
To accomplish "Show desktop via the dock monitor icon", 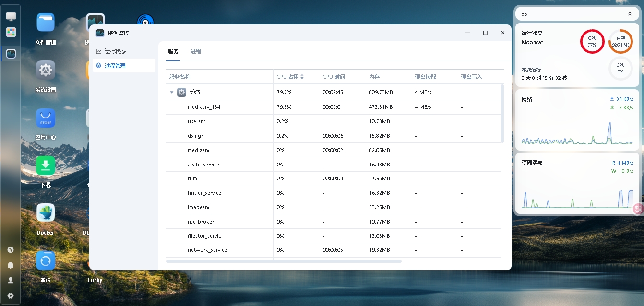I will (x=11, y=17).
